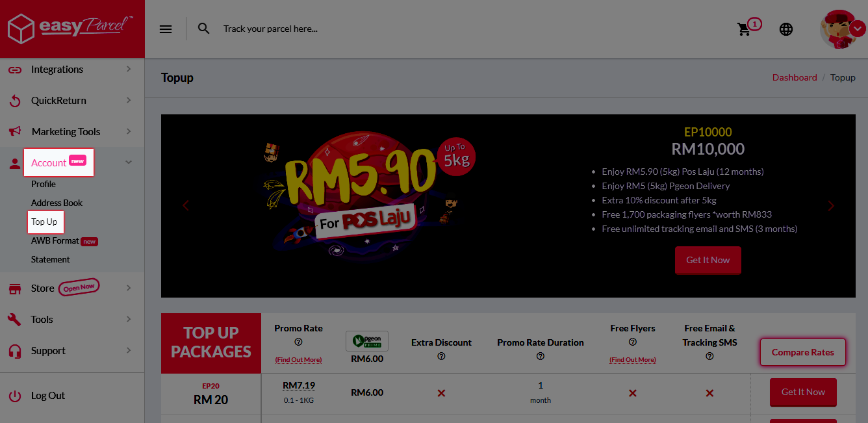Click the Account person icon

tap(15, 163)
